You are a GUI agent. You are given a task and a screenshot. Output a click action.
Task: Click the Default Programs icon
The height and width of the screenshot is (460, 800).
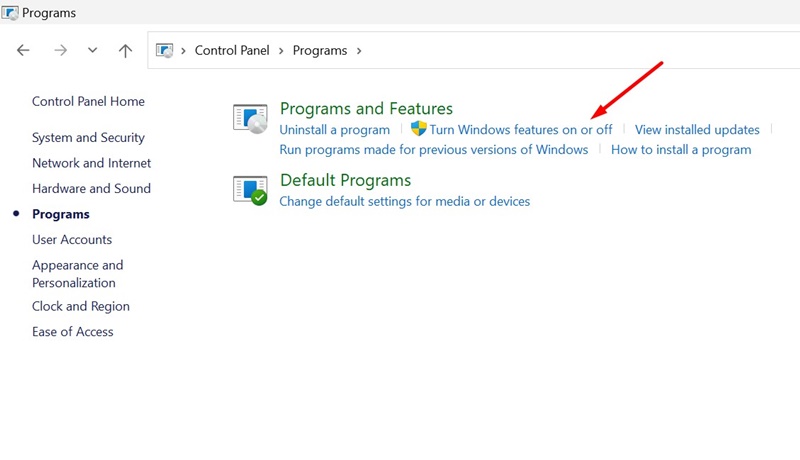pyautogui.click(x=250, y=189)
